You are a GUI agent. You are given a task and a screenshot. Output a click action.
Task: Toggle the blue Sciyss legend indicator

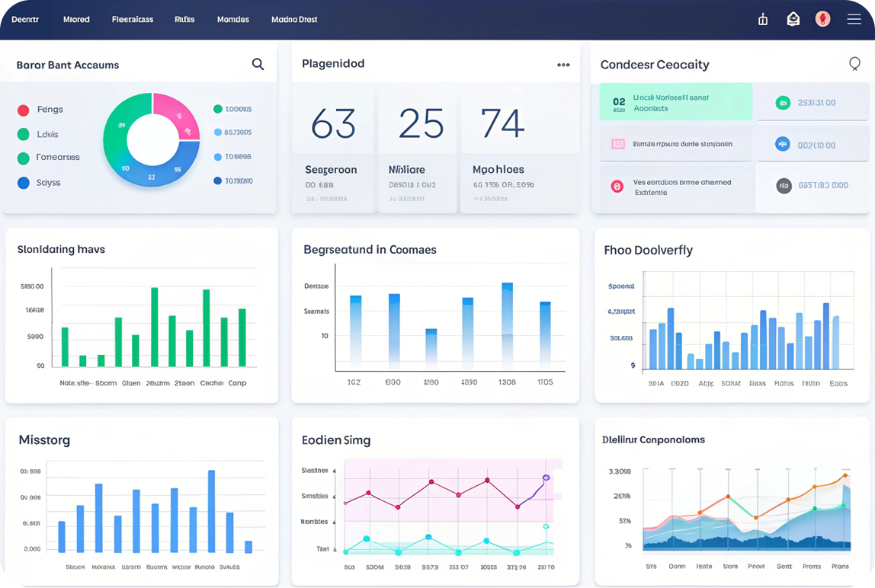click(x=24, y=183)
